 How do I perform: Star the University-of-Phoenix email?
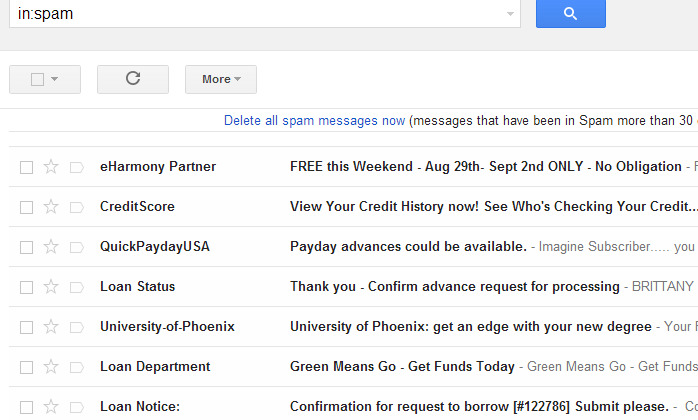point(51,327)
